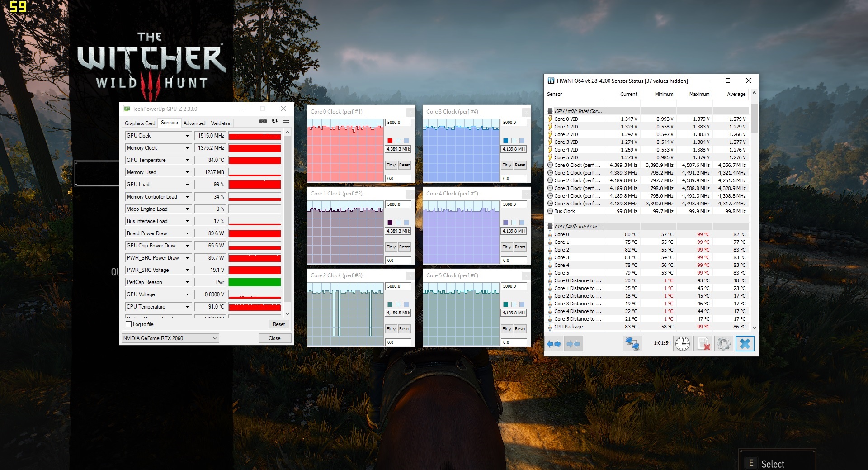Click HWiNFO logging sheet with red X icon

(x=703, y=344)
